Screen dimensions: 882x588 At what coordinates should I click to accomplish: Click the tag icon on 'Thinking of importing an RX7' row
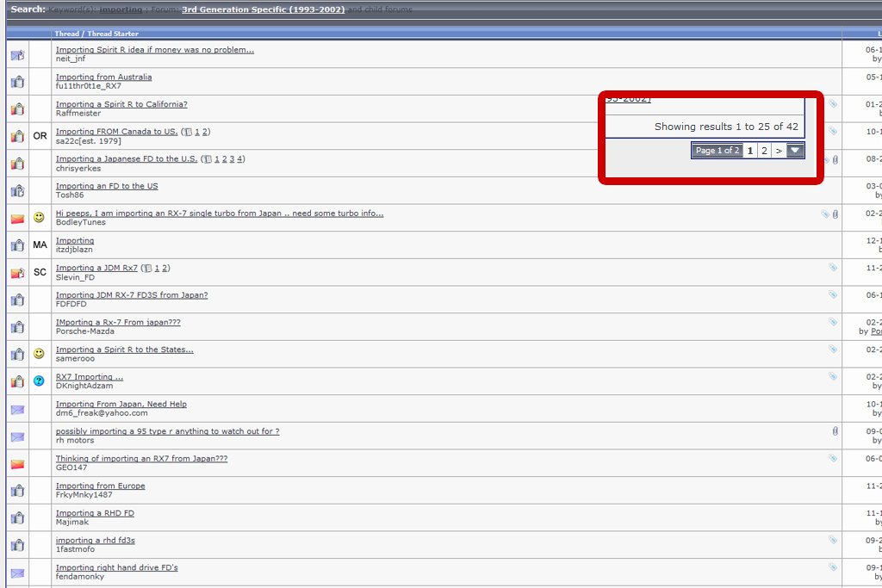click(x=833, y=458)
